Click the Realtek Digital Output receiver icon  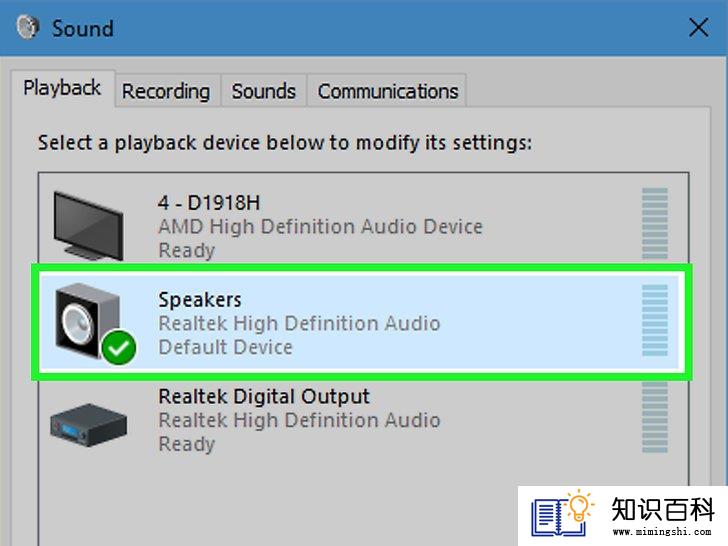click(88, 425)
